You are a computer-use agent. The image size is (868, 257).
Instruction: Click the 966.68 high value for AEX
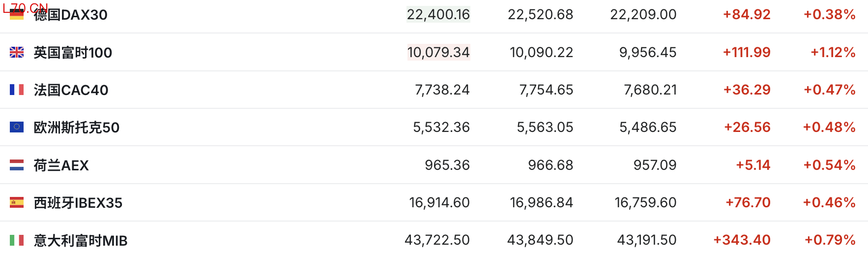coord(550,165)
